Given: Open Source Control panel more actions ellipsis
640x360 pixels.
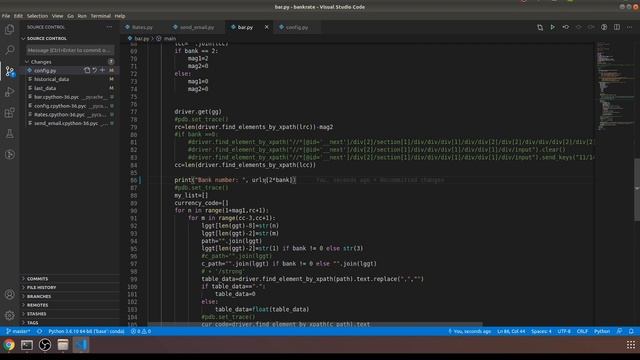Looking at the screenshot, I should (x=109, y=27).
